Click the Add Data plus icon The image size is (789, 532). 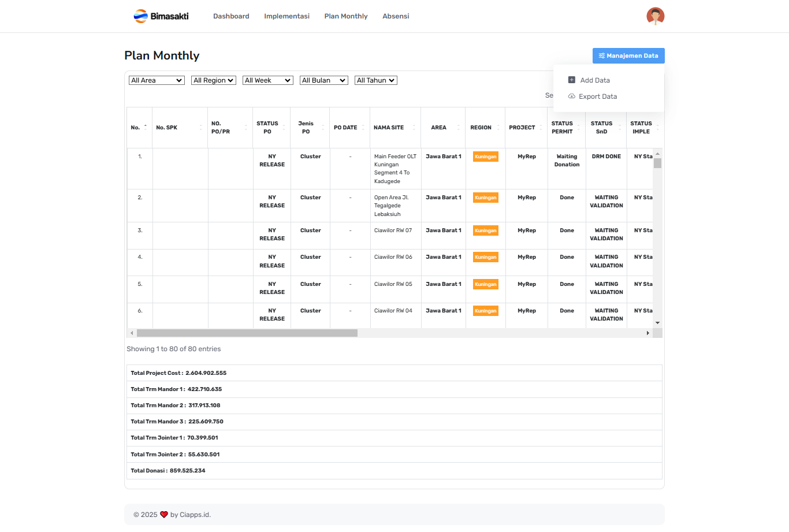(571, 80)
